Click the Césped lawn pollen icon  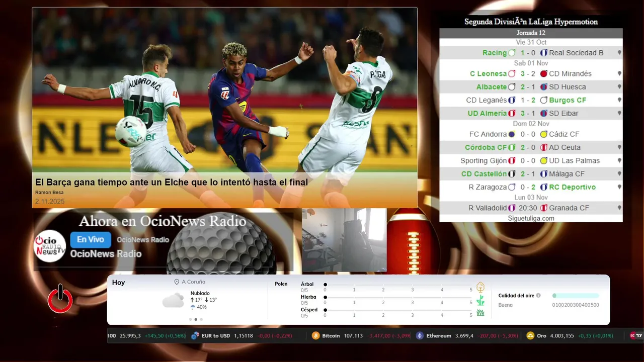click(x=480, y=313)
